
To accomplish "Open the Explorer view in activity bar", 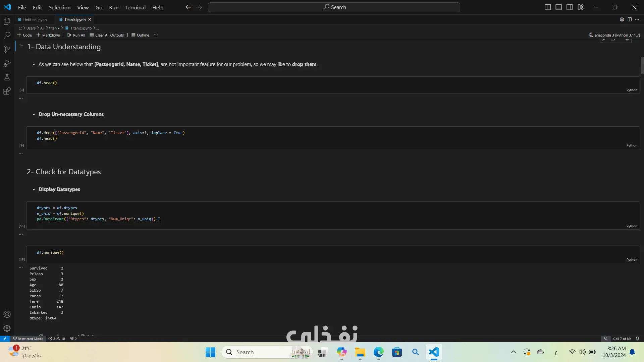I will click(x=7, y=21).
